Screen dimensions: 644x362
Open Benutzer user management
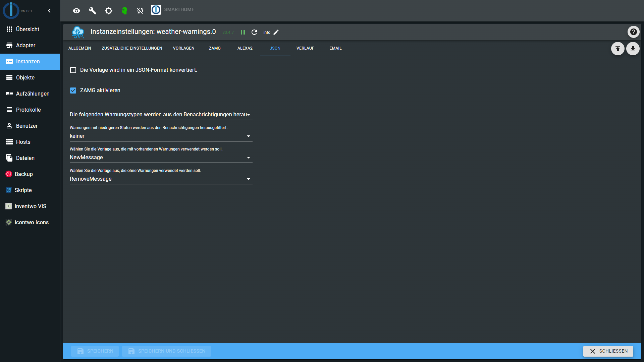[x=30, y=126]
